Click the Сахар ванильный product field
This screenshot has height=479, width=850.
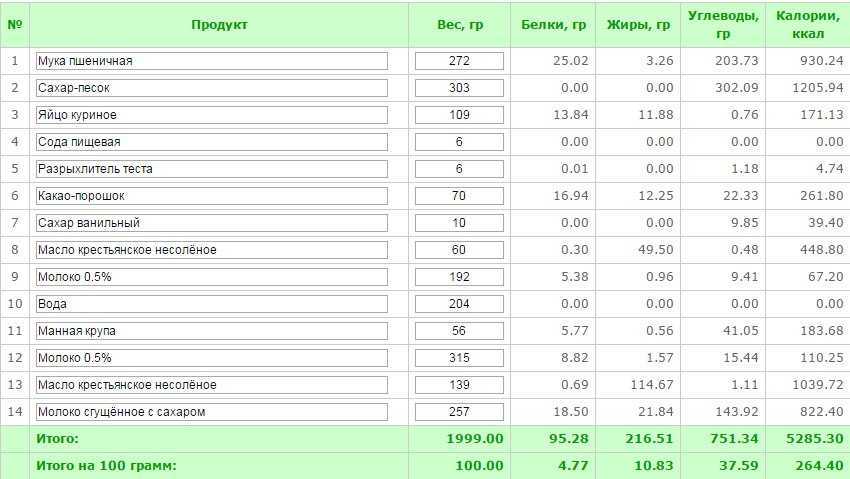tap(212, 223)
